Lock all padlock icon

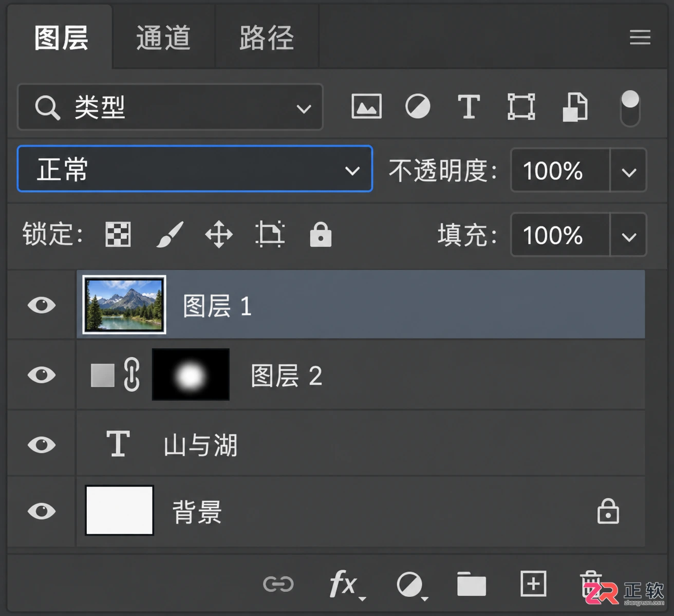click(321, 234)
